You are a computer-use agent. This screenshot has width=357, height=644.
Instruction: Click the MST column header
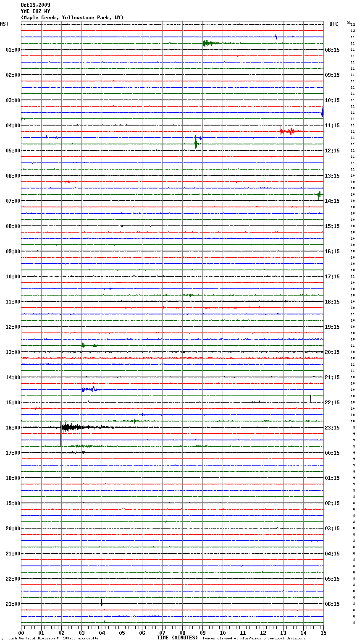[x=4, y=24]
